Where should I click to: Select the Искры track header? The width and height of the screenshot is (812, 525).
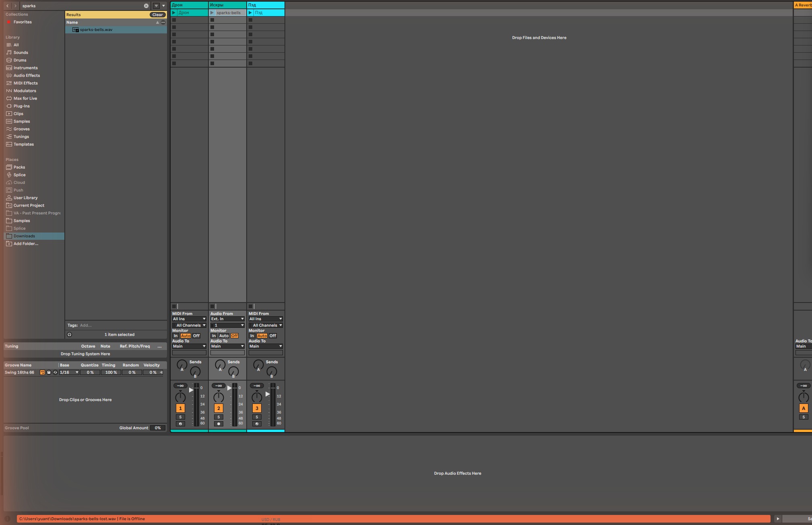click(x=227, y=5)
